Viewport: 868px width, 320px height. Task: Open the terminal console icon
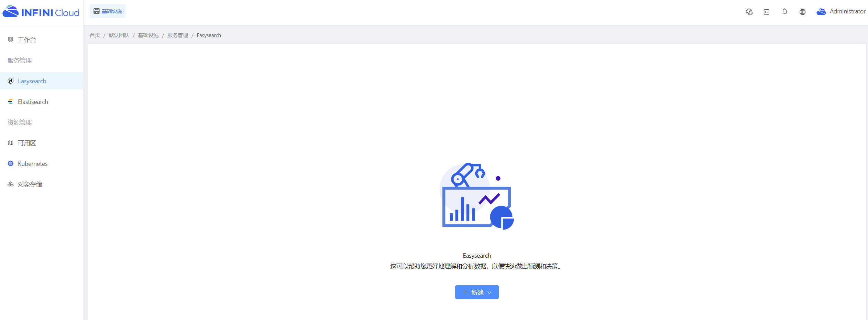(767, 12)
